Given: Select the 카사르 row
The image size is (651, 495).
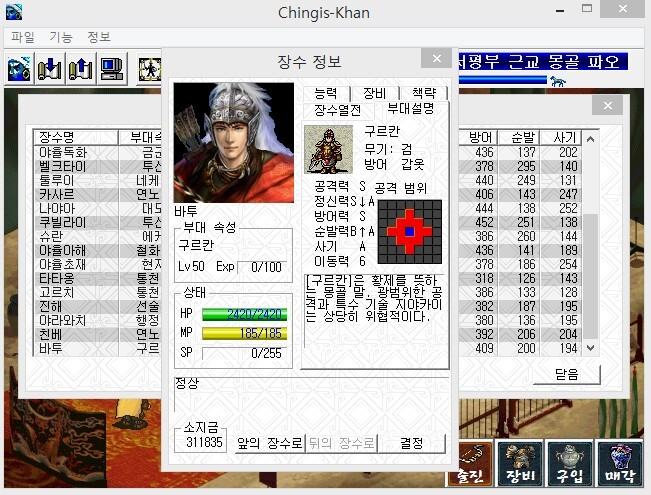Looking at the screenshot, I should point(98,194).
